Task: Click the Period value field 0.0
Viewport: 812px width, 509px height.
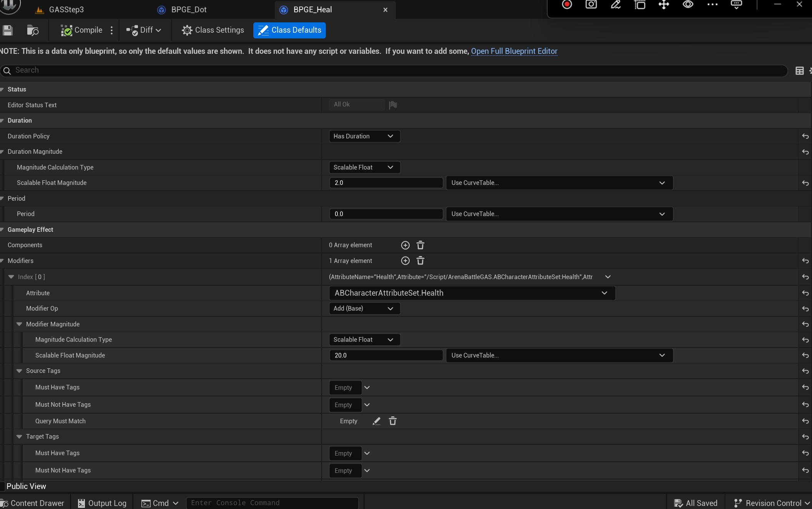Action: 386,214
